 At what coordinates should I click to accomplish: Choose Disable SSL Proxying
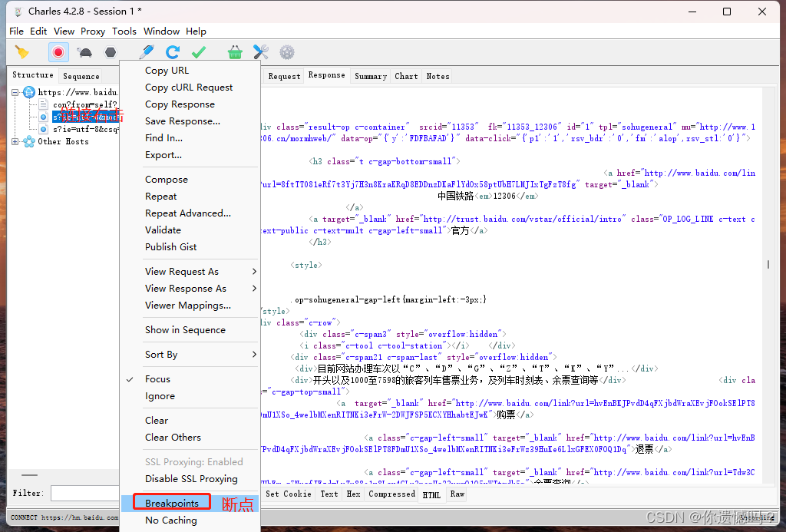coord(191,479)
